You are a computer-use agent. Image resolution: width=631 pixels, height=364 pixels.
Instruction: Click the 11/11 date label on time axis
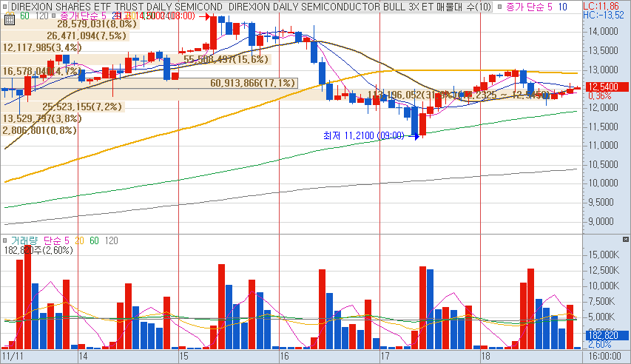tap(13, 357)
